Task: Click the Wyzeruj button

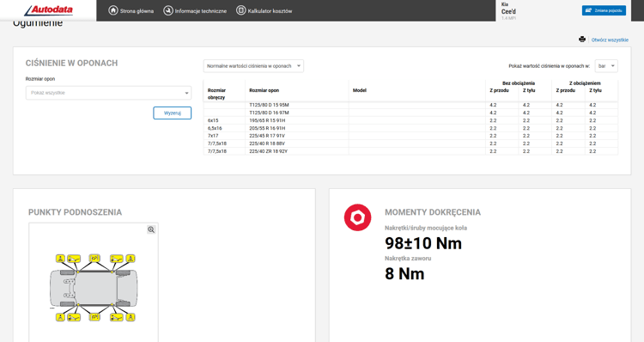Action: [x=172, y=113]
